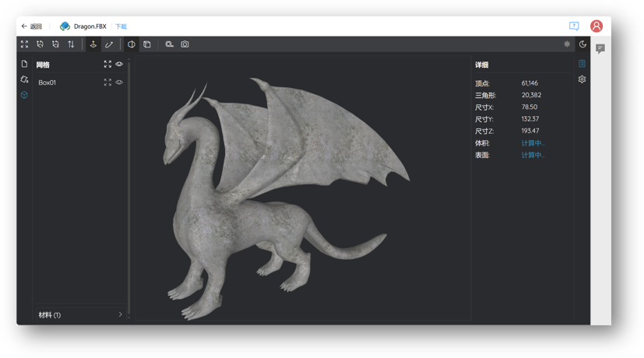The image size is (644, 358).
Task: Open the user account avatar menu
Action: [x=596, y=26]
